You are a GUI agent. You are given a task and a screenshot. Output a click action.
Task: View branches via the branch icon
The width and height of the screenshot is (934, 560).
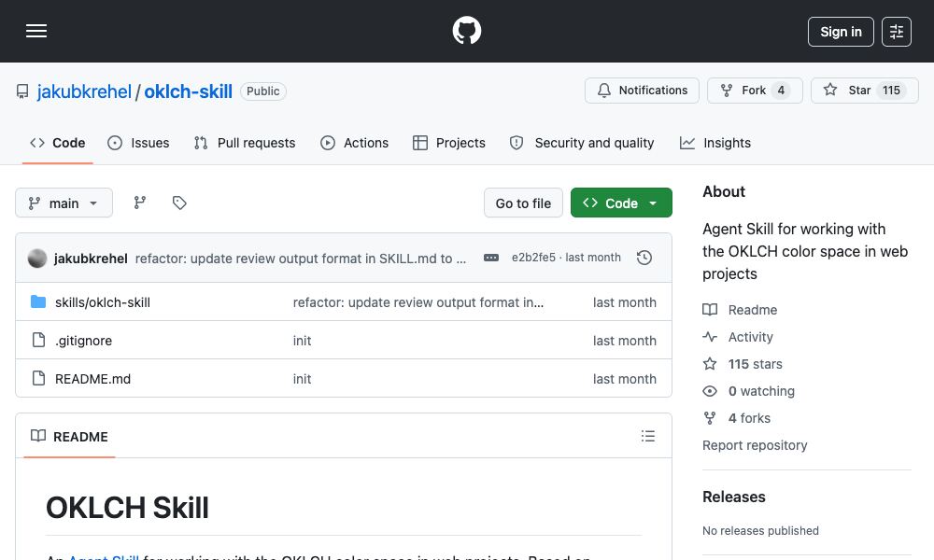(140, 203)
